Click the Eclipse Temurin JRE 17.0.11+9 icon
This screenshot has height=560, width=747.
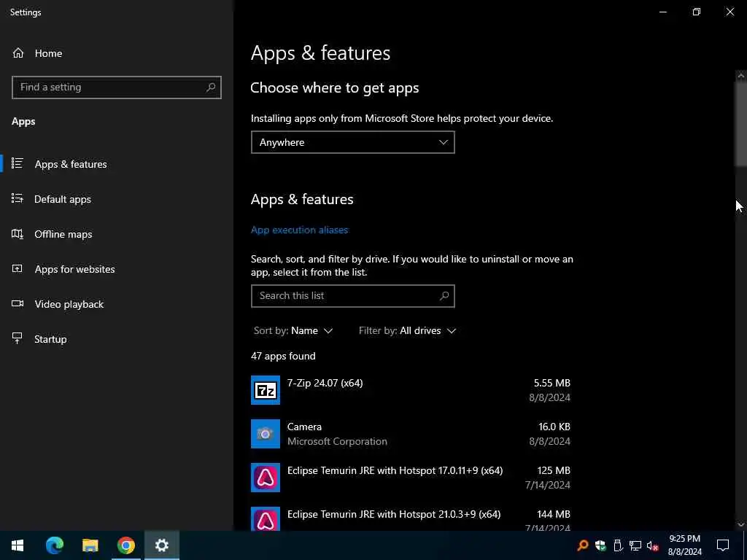(x=266, y=478)
